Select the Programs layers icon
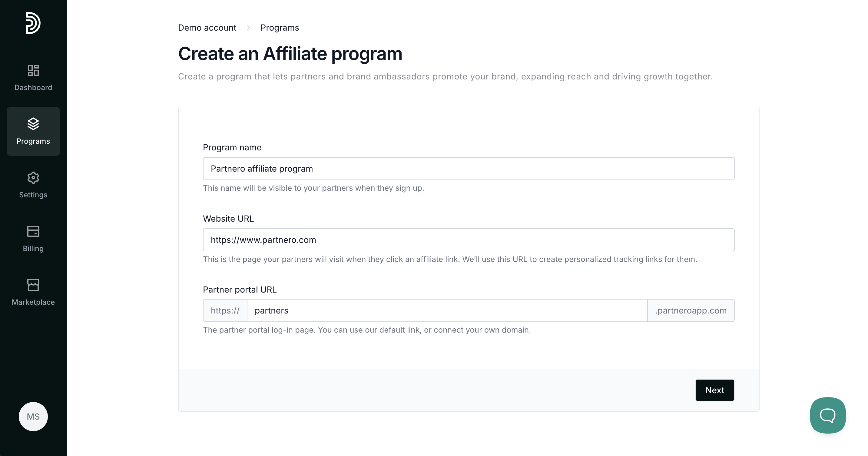The width and height of the screenshot is (868, 456). coord(33,124)
